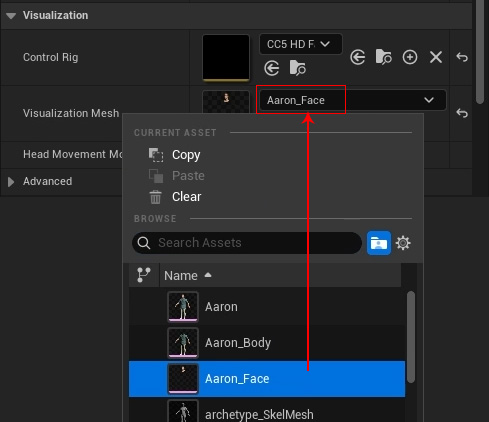Open asset picker settings gear
The image size is (489, 422).
(403, 243)
